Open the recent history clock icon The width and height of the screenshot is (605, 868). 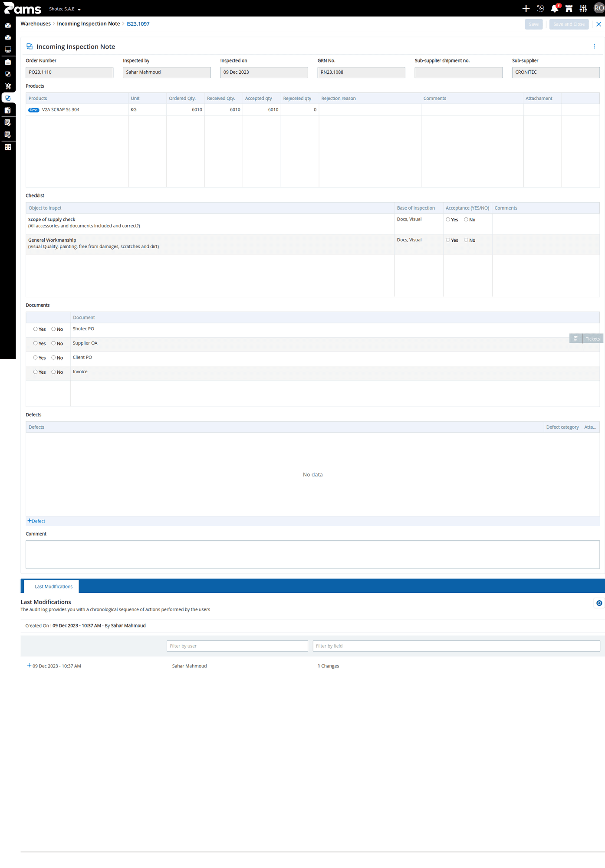(x=540, y=8)
